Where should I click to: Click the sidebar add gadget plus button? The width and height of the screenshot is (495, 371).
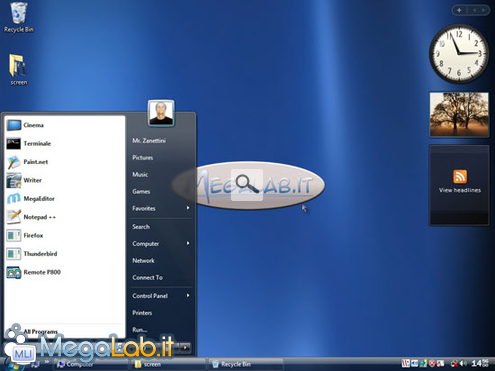click(459, 10)
